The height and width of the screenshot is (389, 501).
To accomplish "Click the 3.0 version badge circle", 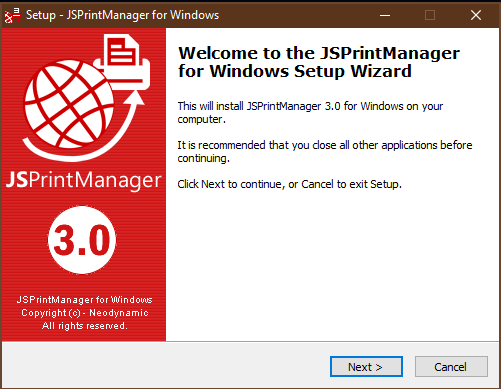I will coord(82,240).
